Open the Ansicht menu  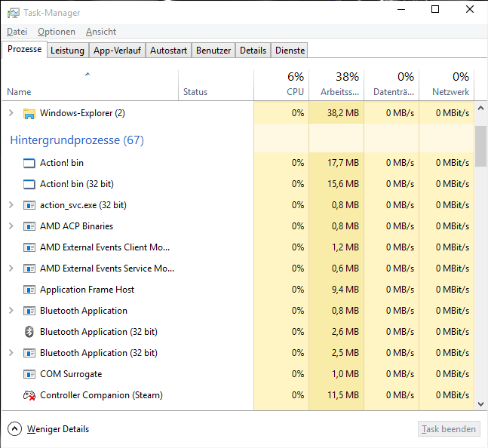pyautogui.click(x=101, y=32)
